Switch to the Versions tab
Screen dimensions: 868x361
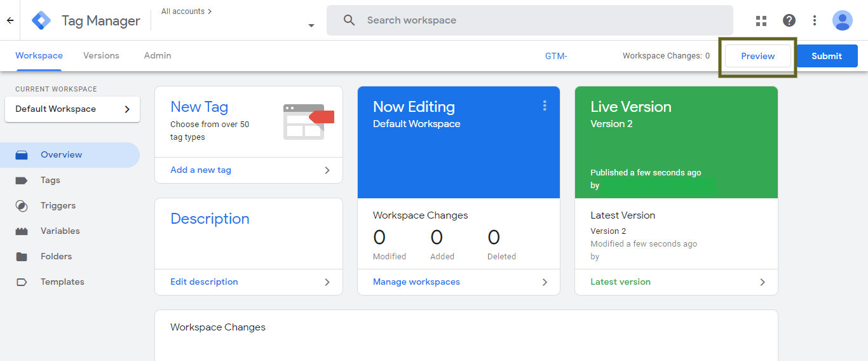[x=101, y=55]
